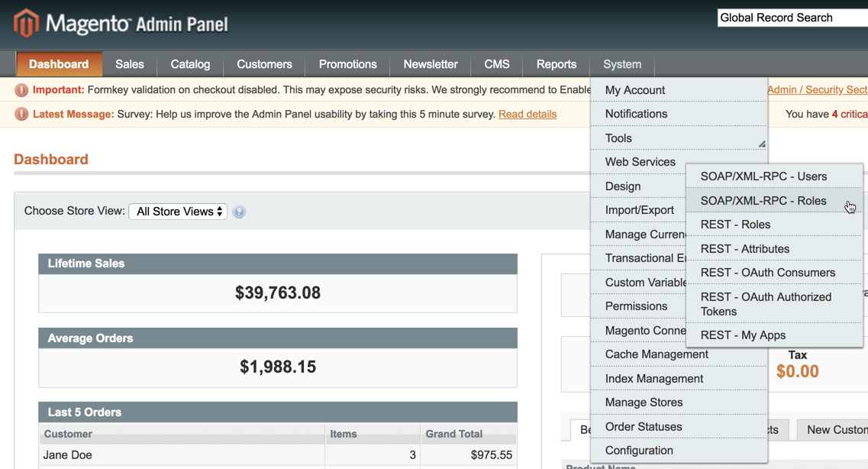
Task: Choose SOAP/XML-RPC - Users submenu item
Action: pyautogui.click(x=774, y=176)
